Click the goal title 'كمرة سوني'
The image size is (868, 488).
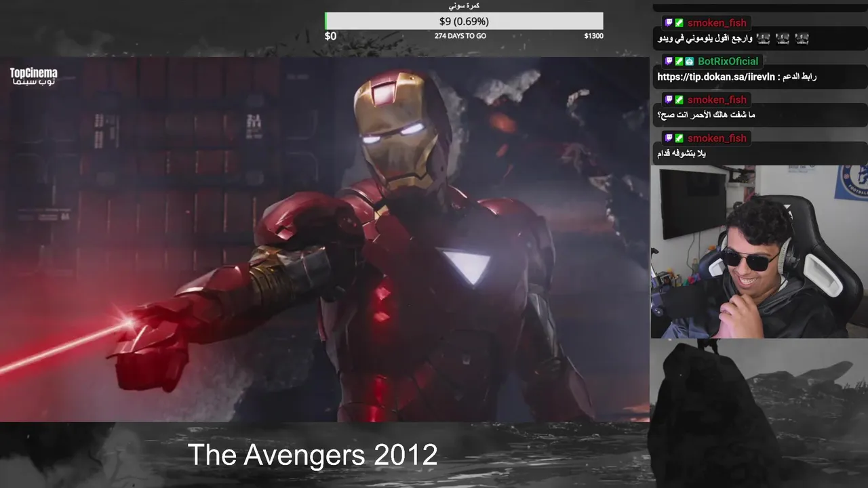tap(465, 5)
